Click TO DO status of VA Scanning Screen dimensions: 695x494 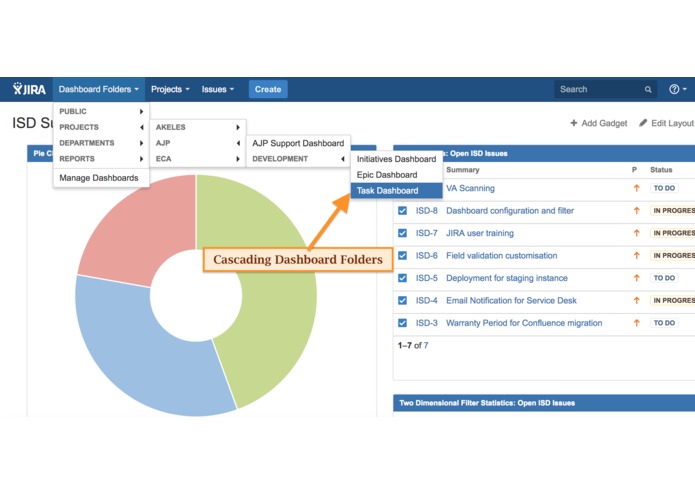tap(664, 188)
